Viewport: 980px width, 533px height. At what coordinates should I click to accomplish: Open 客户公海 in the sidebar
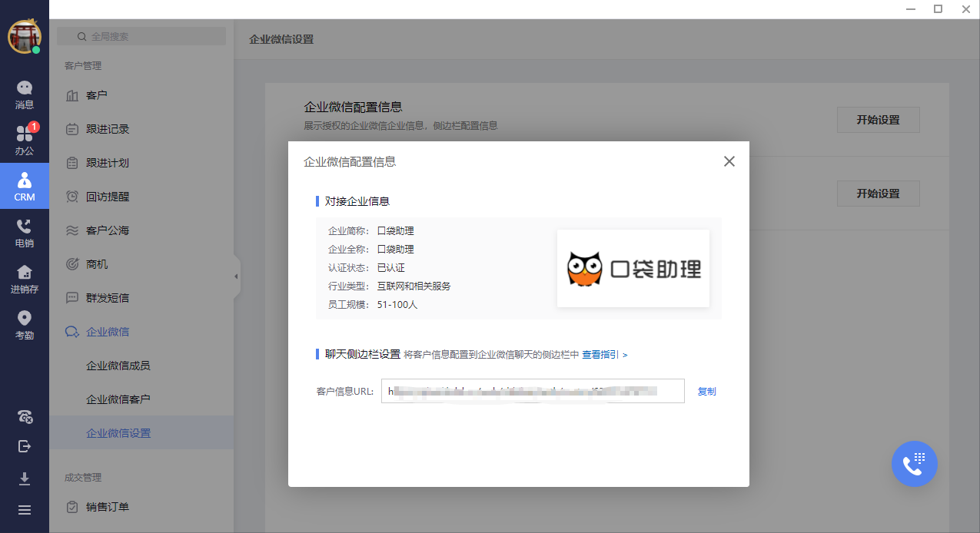(x=141, y=230)
